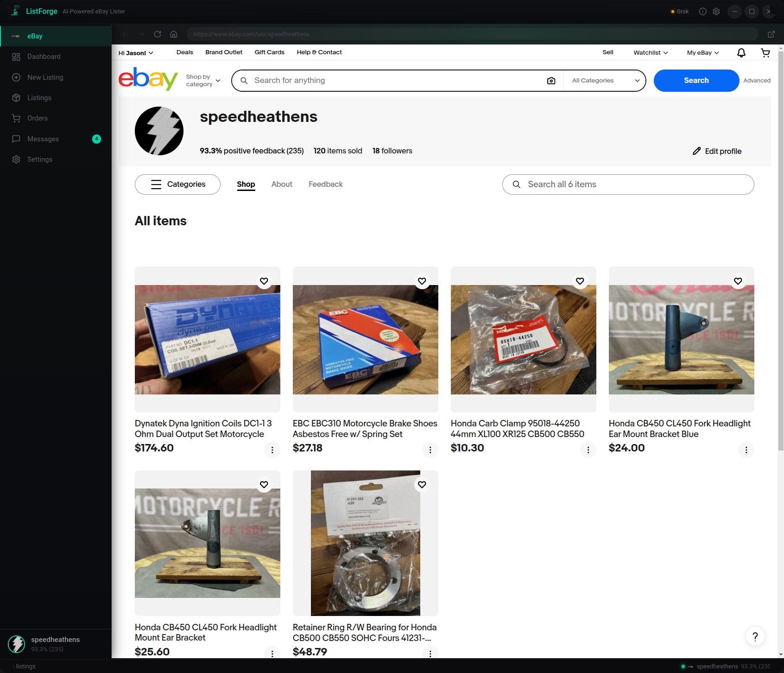The height and width of the screenshot is (673, 784).
Task: Open Messages in sidebar
Action: tap(56, 139)
